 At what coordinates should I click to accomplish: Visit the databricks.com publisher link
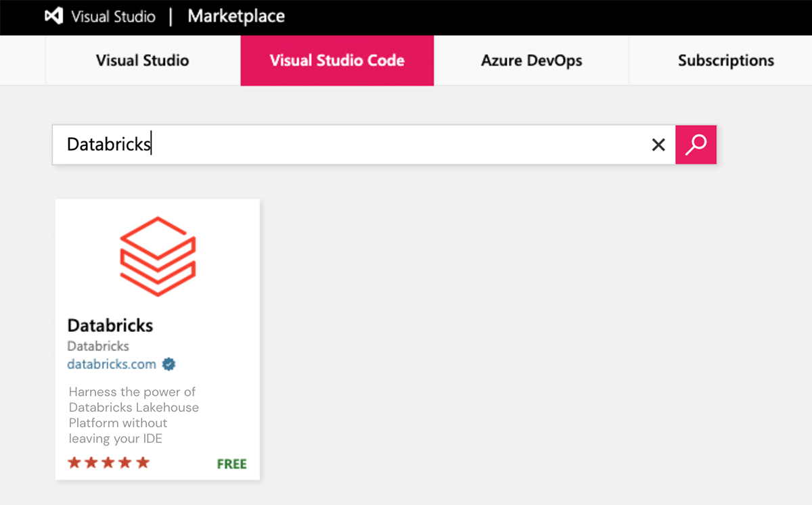click(x=111, y=364)
